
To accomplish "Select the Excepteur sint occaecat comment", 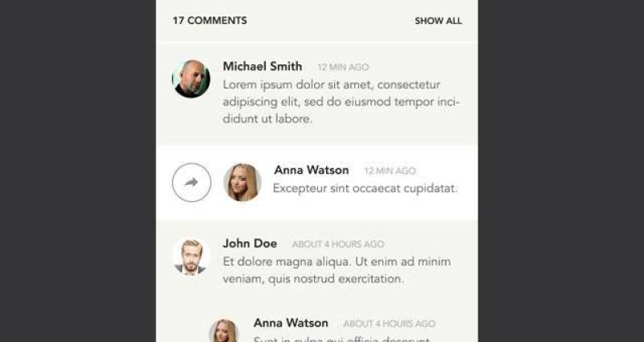I will (365, 188).
